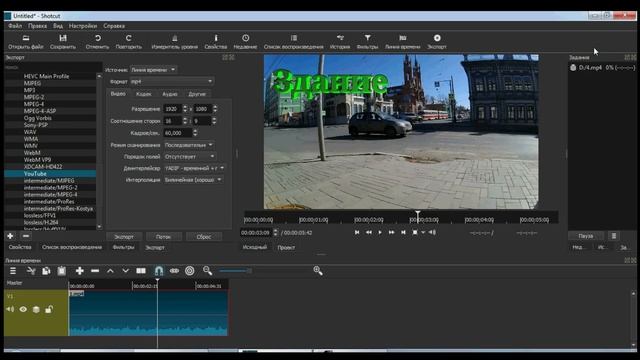This screenshot has width=640, height=360.
Task: Click the resolution width stepper arrows
Action: [x=185, y=109]
